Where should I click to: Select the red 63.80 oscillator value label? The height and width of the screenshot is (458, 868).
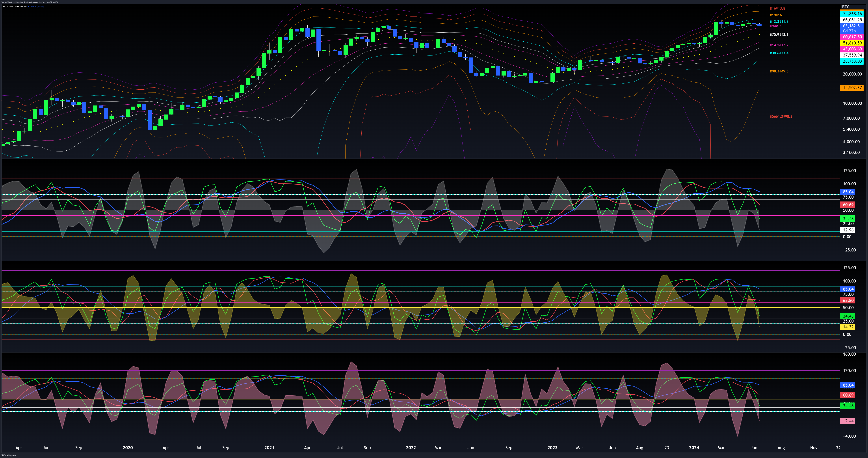[848, 300]
